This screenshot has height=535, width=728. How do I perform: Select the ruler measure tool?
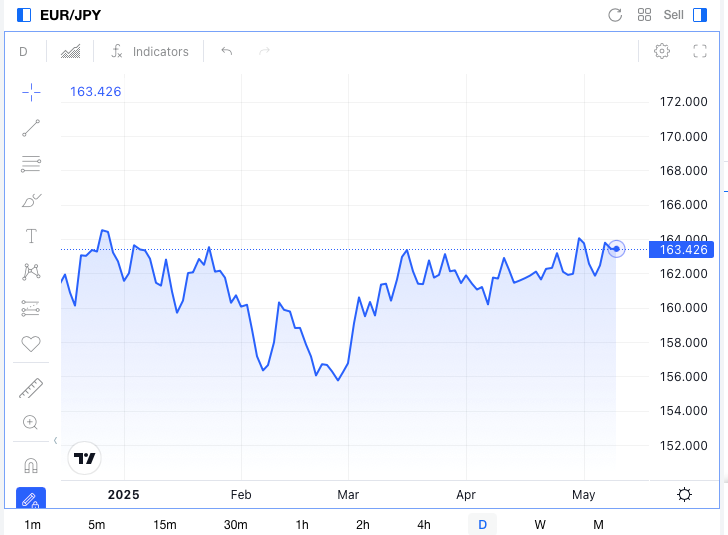[31, 388]
